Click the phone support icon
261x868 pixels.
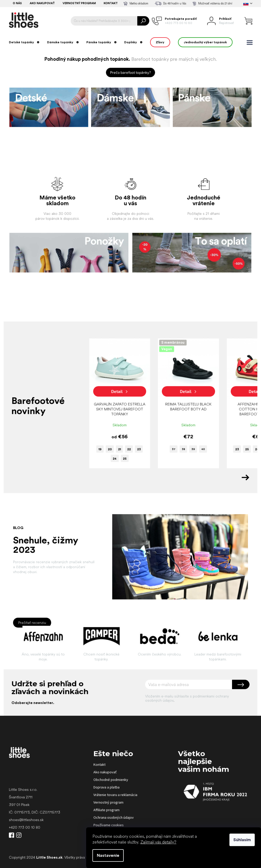pyautogui.click(x=157, y=21)
